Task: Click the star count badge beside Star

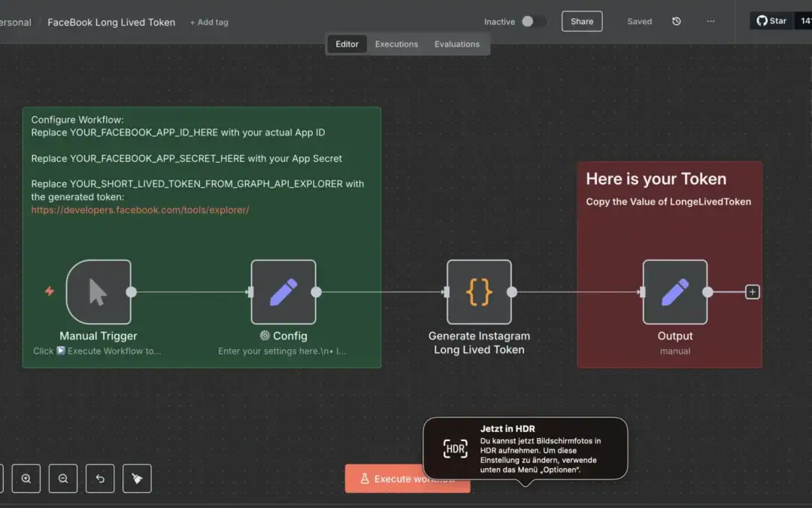Action: click(804, 21)
